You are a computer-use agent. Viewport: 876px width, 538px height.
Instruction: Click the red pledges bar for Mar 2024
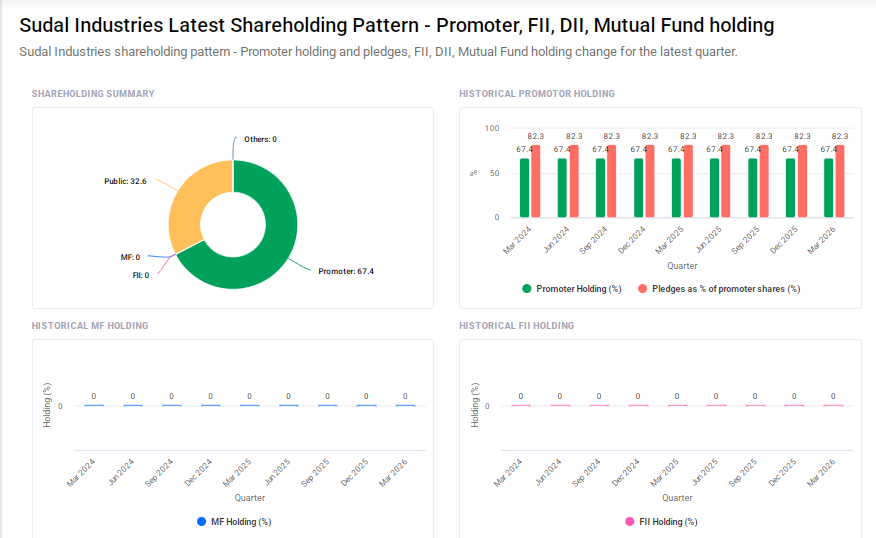click(x=536, y=182)
